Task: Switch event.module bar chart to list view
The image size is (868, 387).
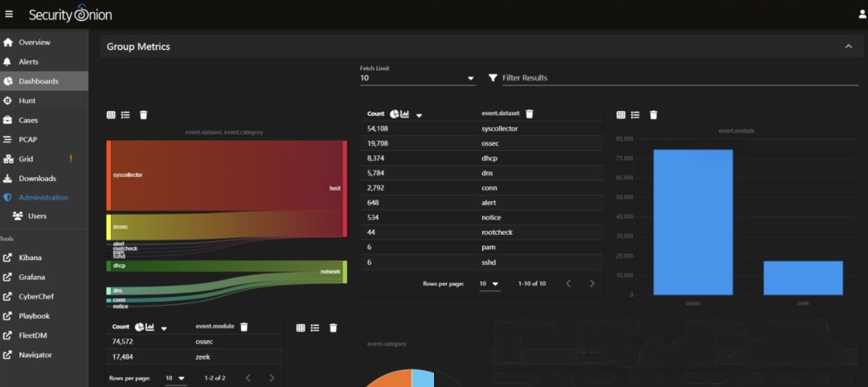Action: pyautogui.click(x=636, y=115)
